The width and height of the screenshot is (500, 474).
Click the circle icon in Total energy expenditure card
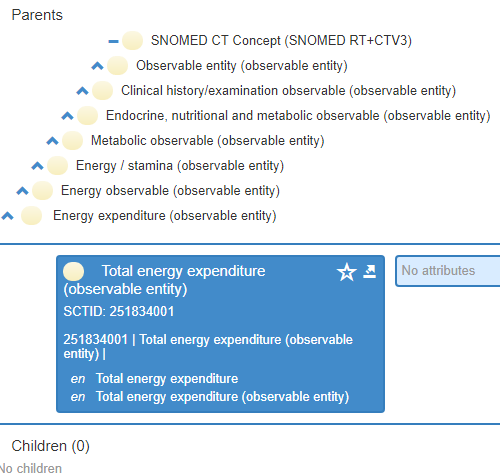pyautogui.click(x=73, y=271)
